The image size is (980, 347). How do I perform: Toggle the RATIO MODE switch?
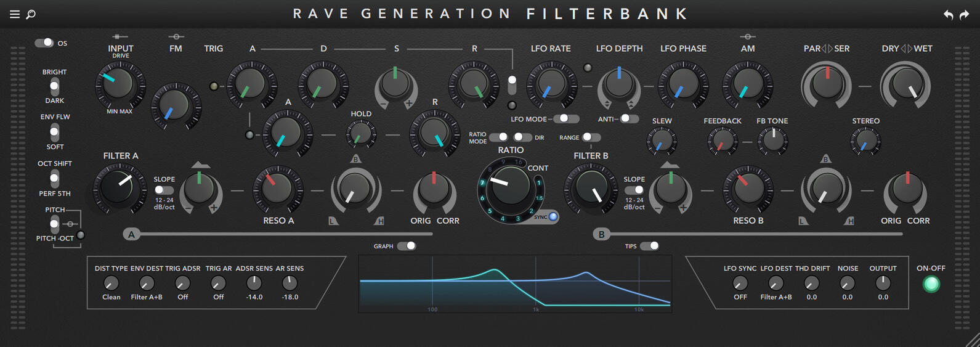[499, 137]
